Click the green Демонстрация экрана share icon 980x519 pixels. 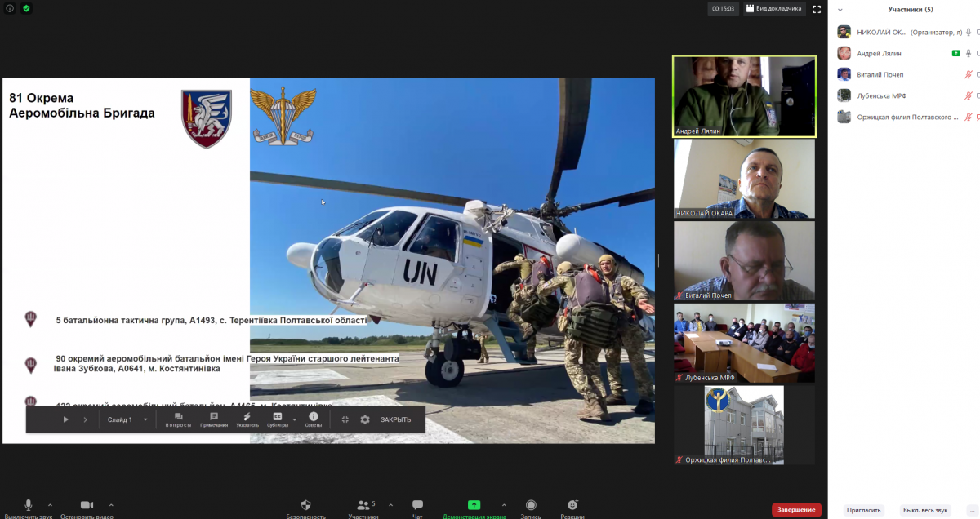pos(474,505)
